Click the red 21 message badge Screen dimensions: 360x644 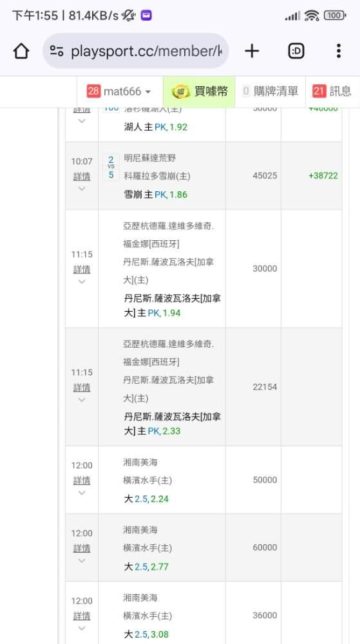click(x=319, y=91)
